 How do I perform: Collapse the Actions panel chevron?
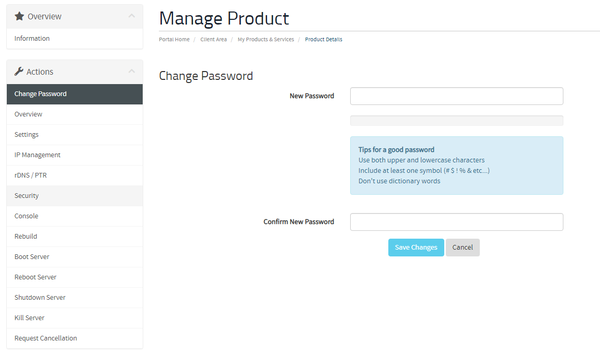(x=132, y=71)
